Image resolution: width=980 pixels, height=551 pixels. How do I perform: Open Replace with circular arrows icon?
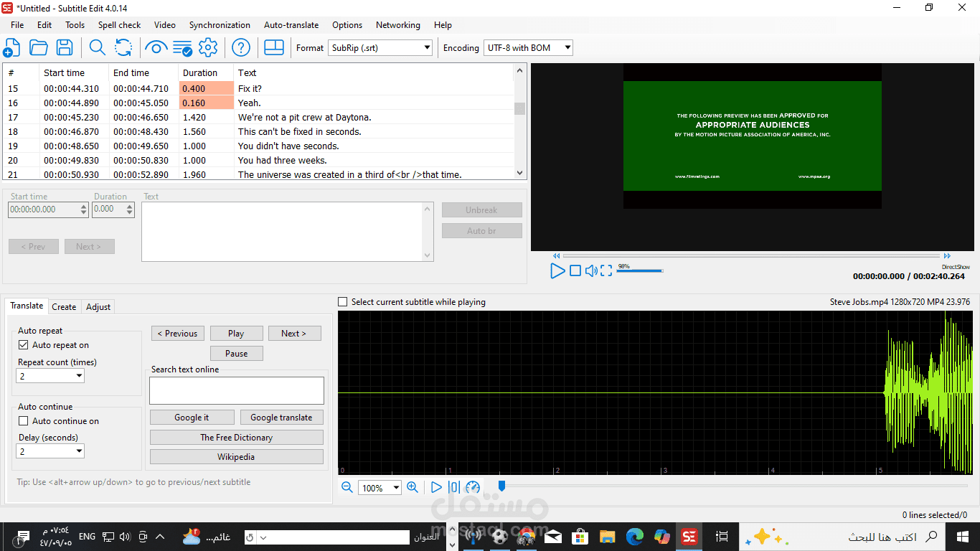point(123,48)
